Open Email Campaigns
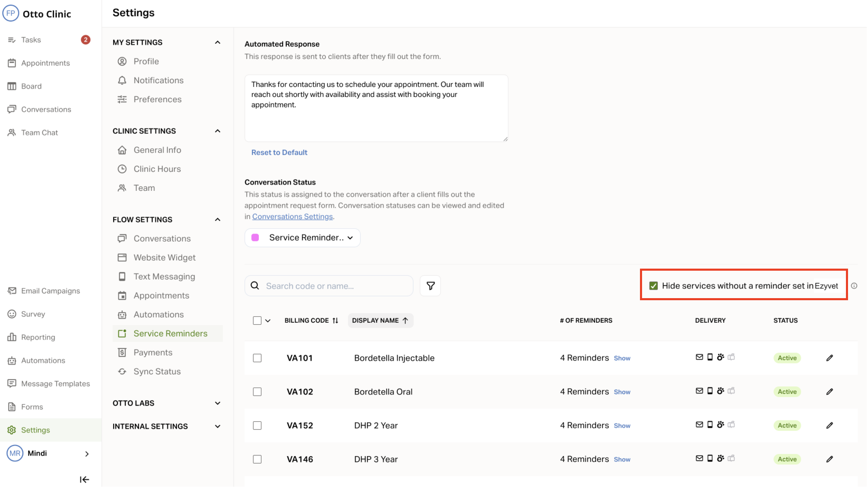 click(50, 291)
